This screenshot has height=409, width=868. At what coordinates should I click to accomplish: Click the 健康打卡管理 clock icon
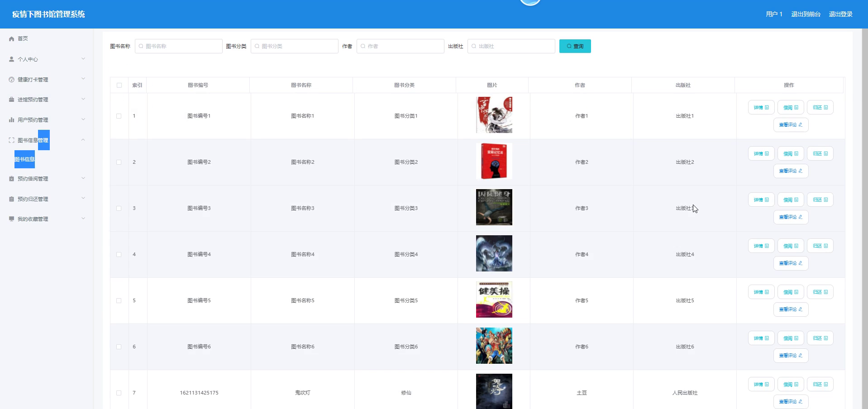[12, 80]
